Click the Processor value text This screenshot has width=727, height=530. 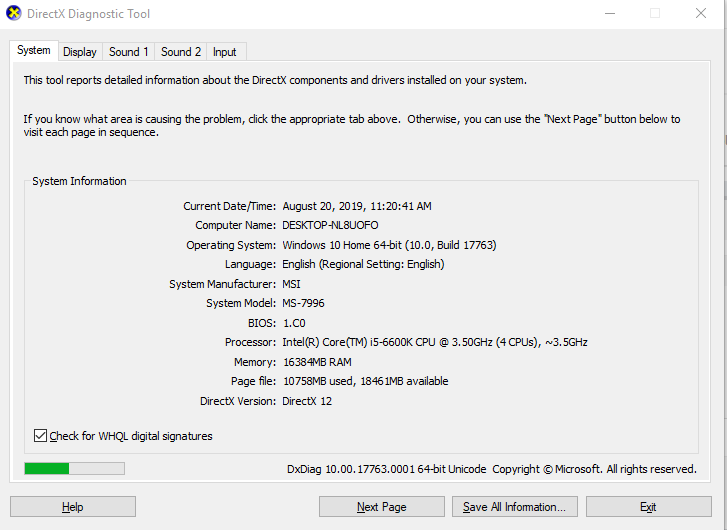435,342
